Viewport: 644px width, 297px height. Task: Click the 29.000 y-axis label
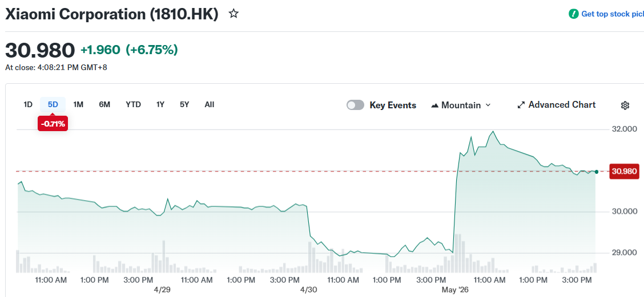click(x=624, y=253)
